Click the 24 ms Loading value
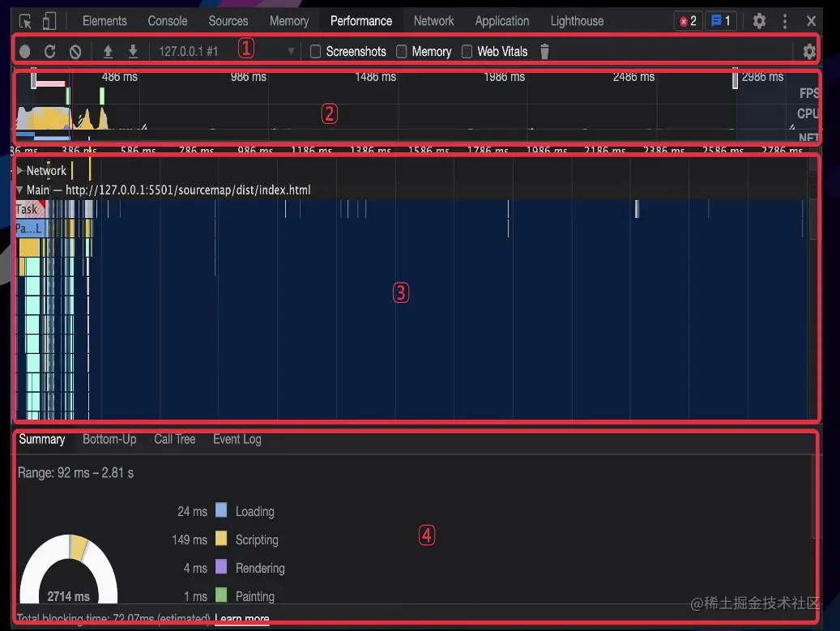This screenshot has height=631, width=840. click(192, 511)
